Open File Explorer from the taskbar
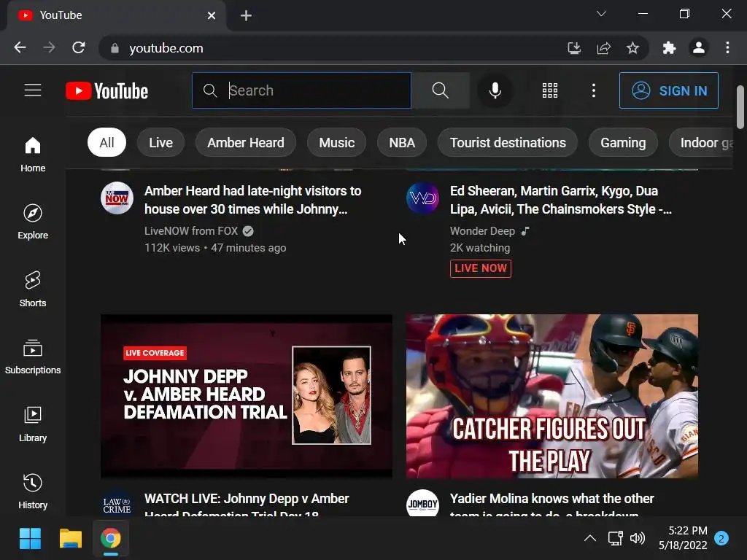Viewport: 747px width, 560px height. click(71, 539)
